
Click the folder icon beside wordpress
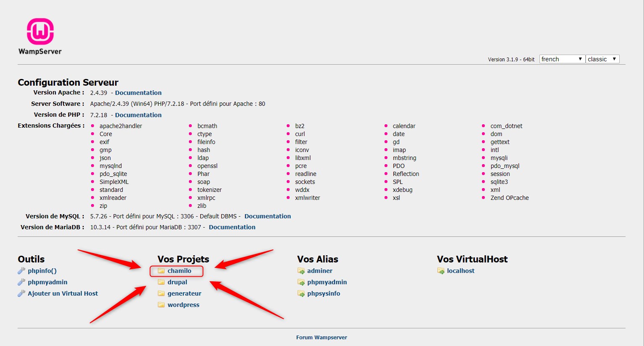(161, 305)
